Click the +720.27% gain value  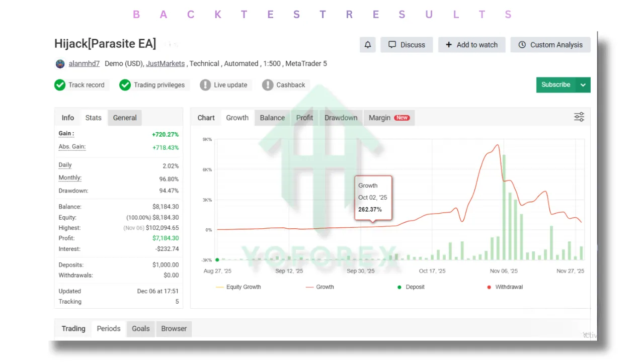166,135
